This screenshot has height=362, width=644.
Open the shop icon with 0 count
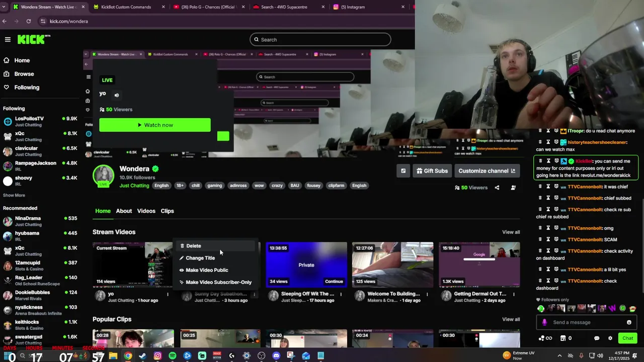(x=566, y=338)
